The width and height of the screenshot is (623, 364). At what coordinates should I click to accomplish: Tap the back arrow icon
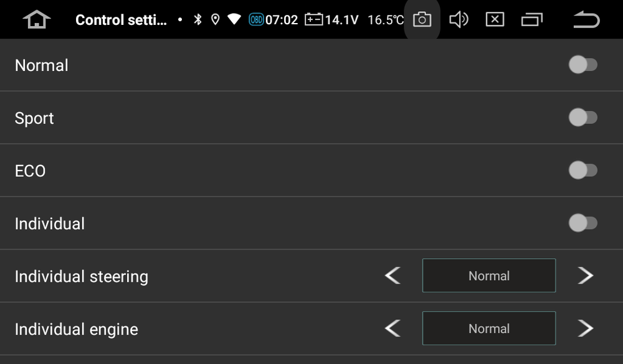click(586, 19)
